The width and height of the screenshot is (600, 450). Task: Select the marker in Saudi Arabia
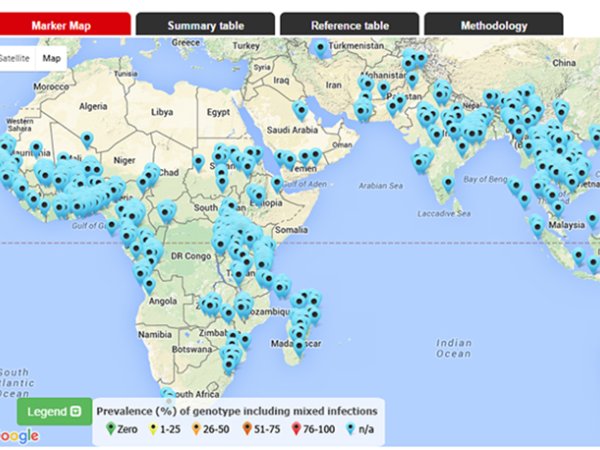click(x=299, y=111)
